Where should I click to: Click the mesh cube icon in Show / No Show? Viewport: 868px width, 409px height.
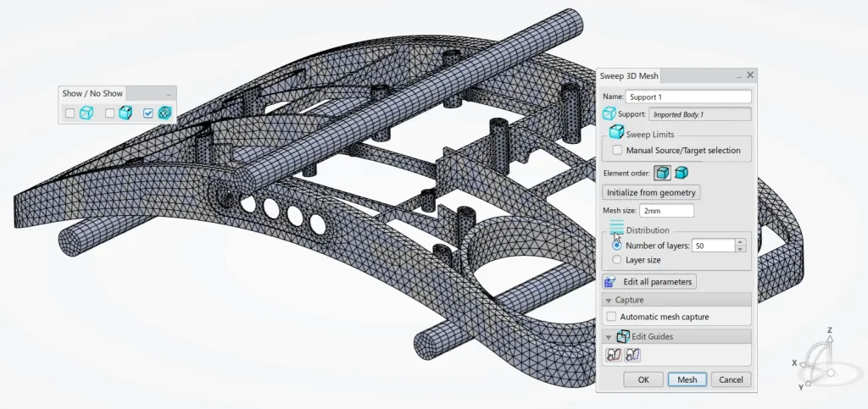pyautogui.click(x=165, y=113)
